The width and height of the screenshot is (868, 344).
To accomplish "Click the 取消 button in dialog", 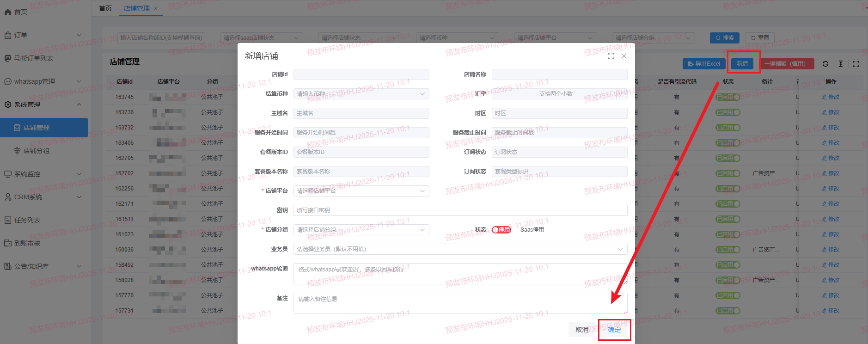I will tap(582, 330).
